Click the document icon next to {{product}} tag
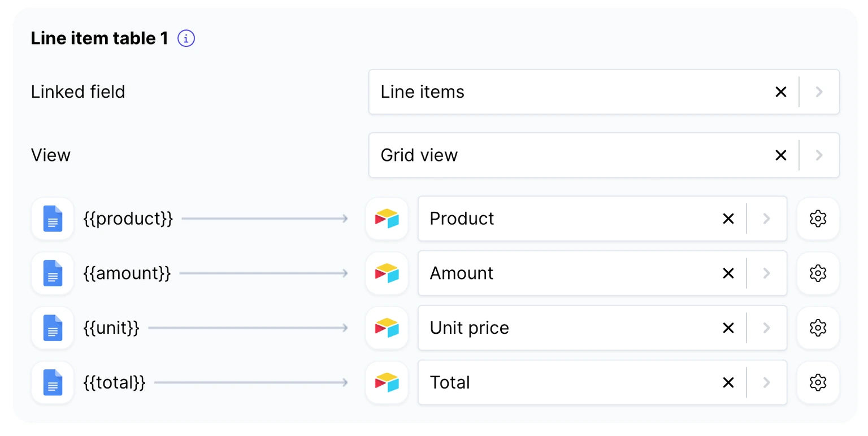The width and height of the screenshot is (868, 436). pos(52,219)
